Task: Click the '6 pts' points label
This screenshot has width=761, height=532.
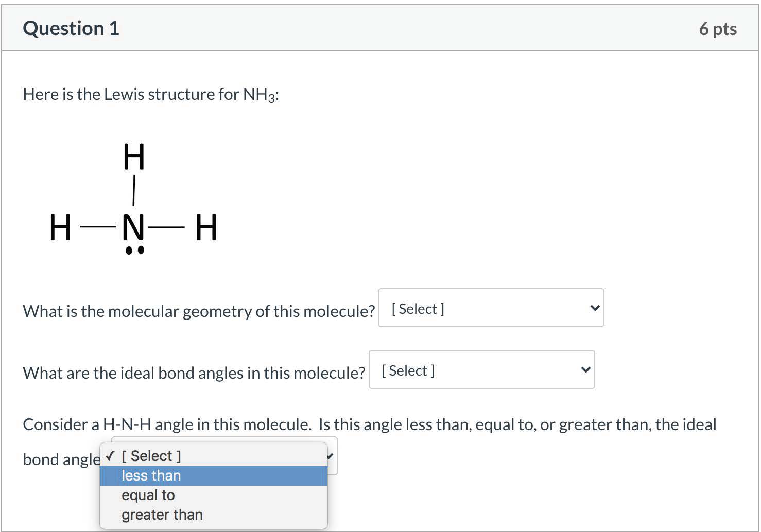Action: pyautogui.click(x=717, y=29)
